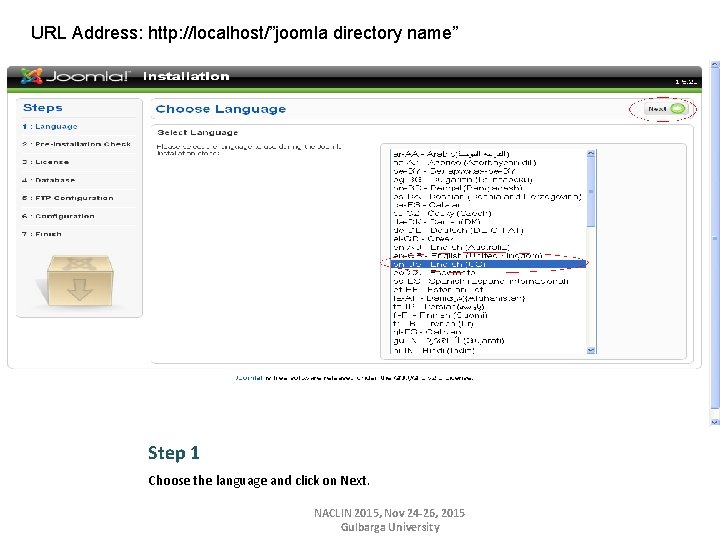This screenshot has height=540, width=720.
Task: Select fi-FI Finnish (Suomi) language
Action: pos(440,315)
